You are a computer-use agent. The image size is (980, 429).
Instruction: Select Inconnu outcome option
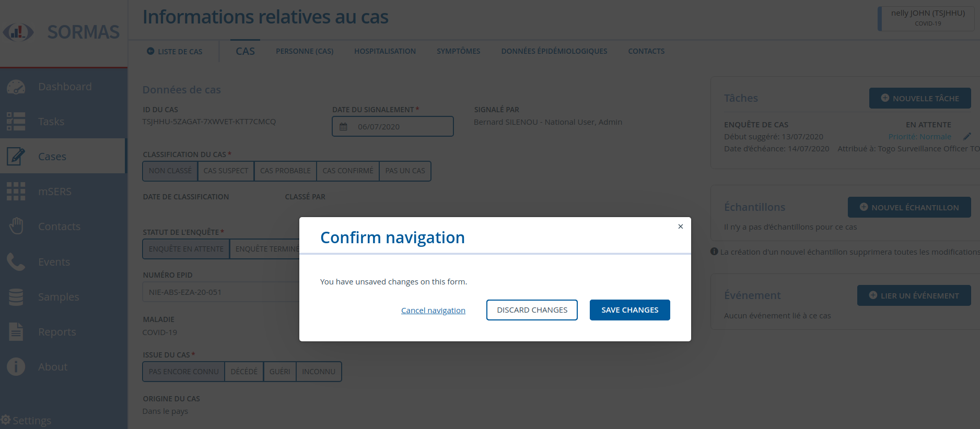tap(319, 372)
